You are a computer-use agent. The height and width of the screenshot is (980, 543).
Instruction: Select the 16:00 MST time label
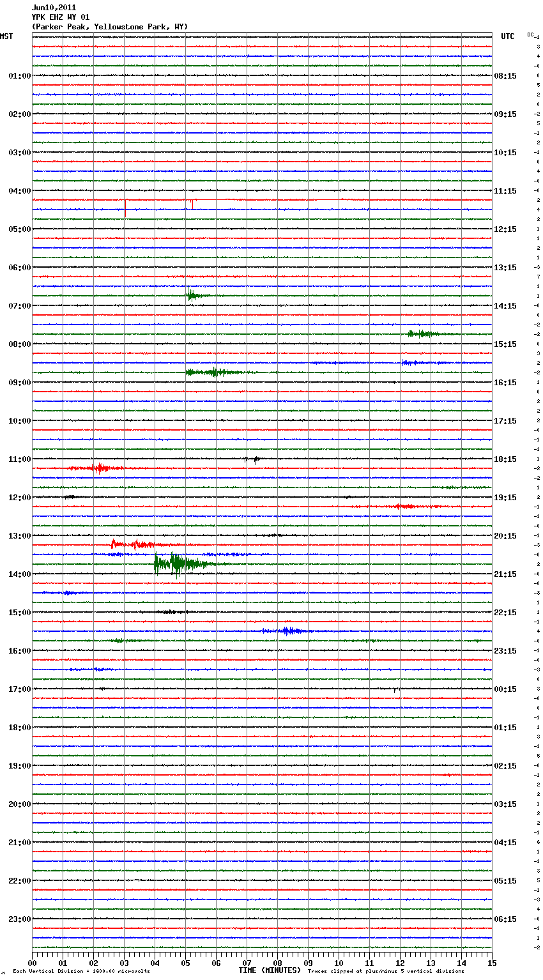click(20, 651)
